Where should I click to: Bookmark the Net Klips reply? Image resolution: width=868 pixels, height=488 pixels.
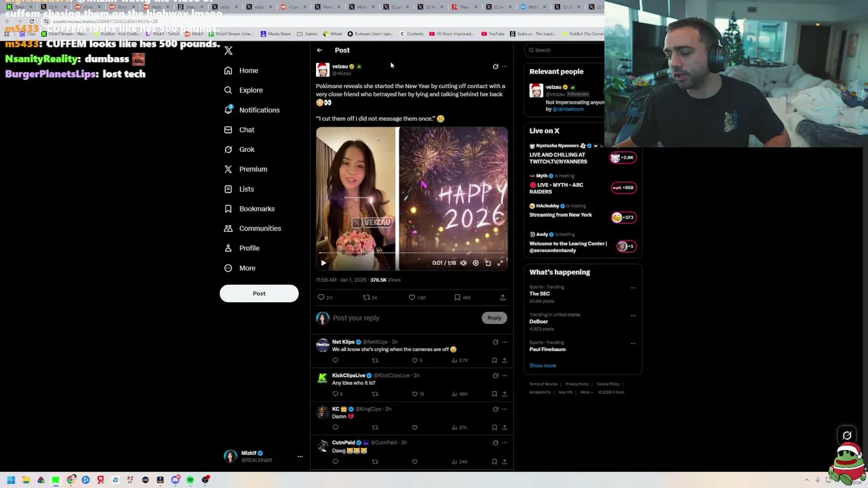point(494,361)
